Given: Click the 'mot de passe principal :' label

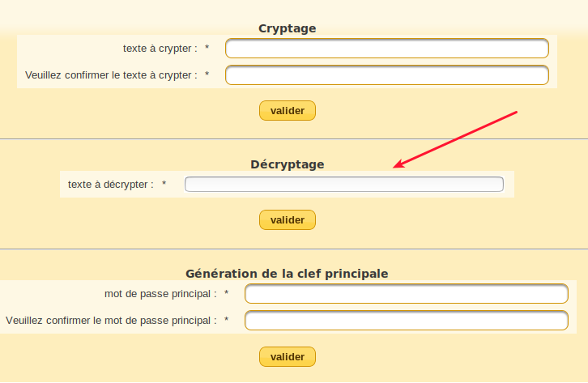Looking at the screenshot, I should pos(160,294).
